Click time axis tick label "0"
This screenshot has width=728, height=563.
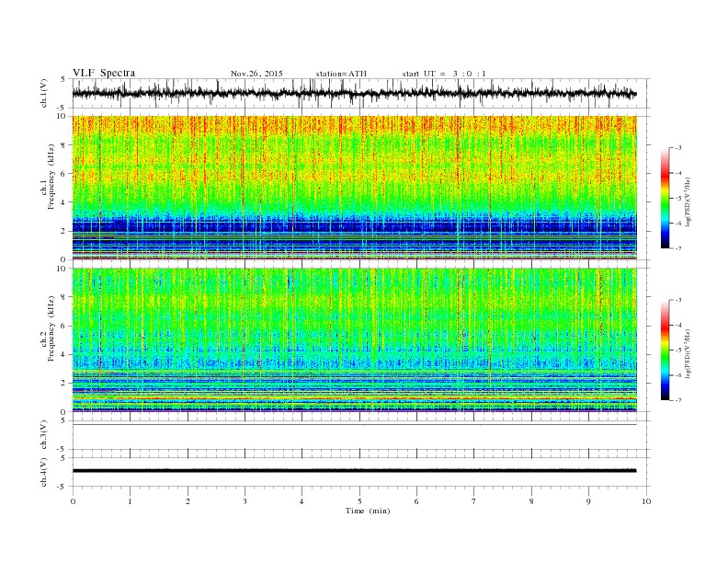(x=73, y=501)
